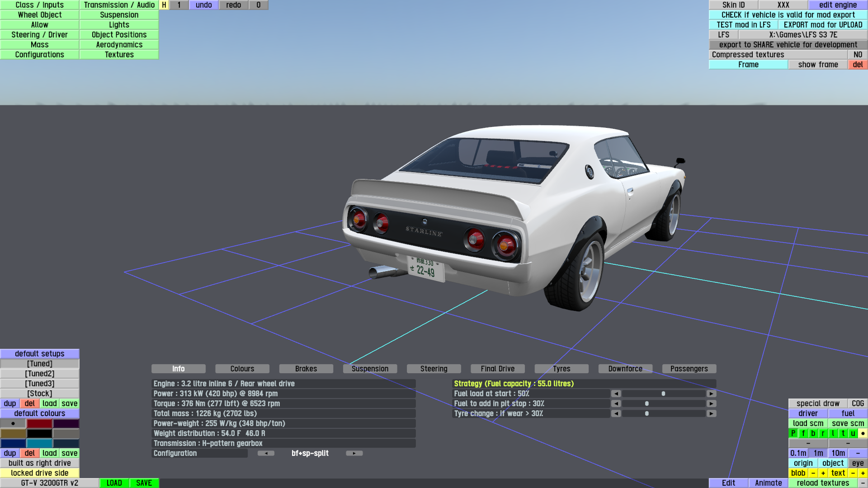
Task: Toggle the H history button
Action: pos(164,5)
